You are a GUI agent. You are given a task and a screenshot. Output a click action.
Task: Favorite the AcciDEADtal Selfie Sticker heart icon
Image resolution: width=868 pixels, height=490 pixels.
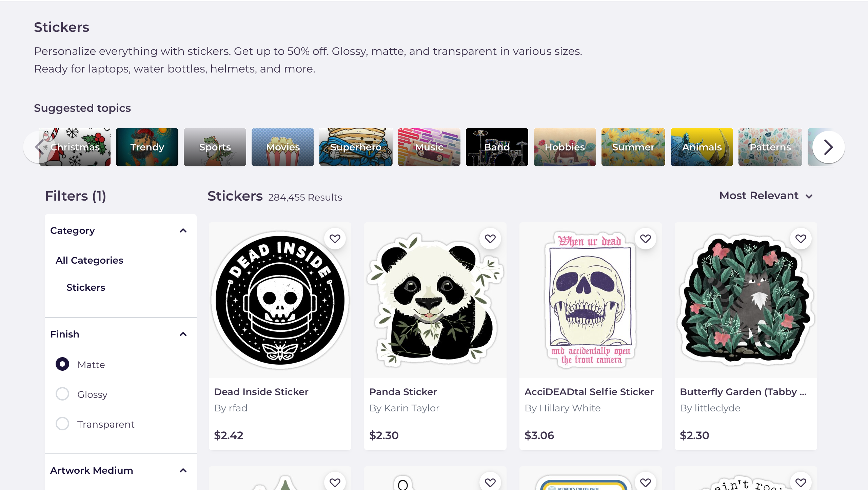coord(645,239)
